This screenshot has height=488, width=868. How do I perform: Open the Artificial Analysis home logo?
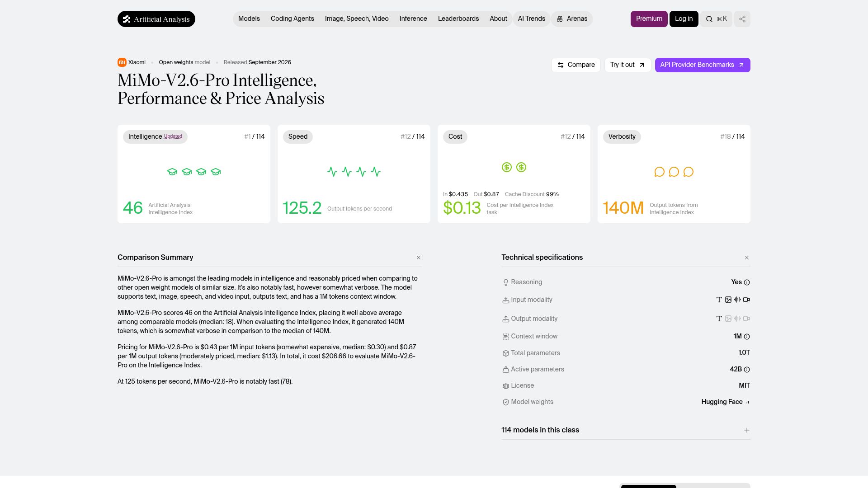point(156,19)
